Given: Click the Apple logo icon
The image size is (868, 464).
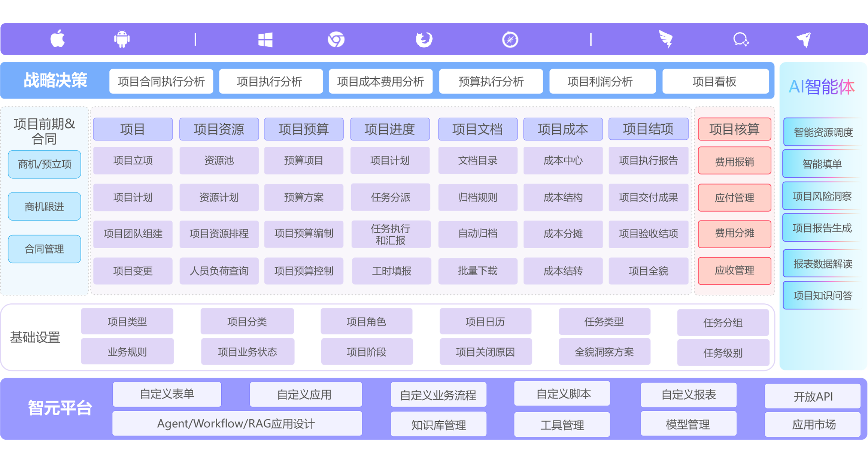Looking at the screenshot, I should (58, 39).
